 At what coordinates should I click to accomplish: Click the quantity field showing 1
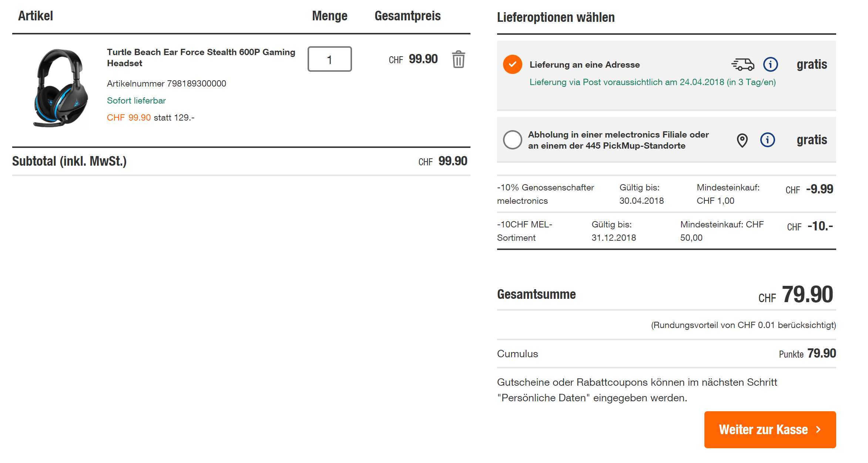click(329, 59)
